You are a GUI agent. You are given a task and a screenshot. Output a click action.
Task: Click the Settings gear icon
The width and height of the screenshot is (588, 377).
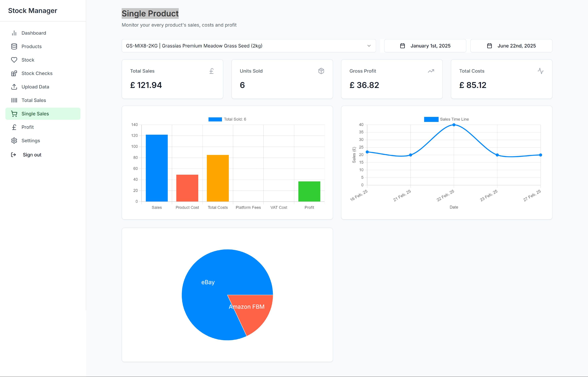14,141
